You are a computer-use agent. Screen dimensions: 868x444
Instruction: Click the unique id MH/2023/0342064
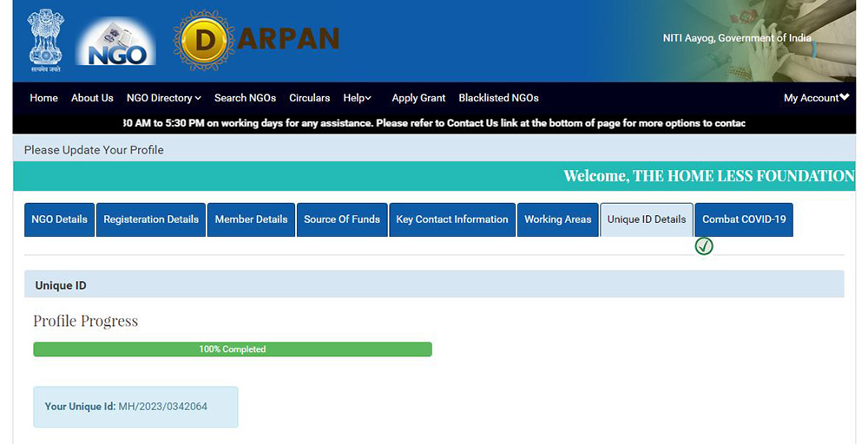(163, 407)
